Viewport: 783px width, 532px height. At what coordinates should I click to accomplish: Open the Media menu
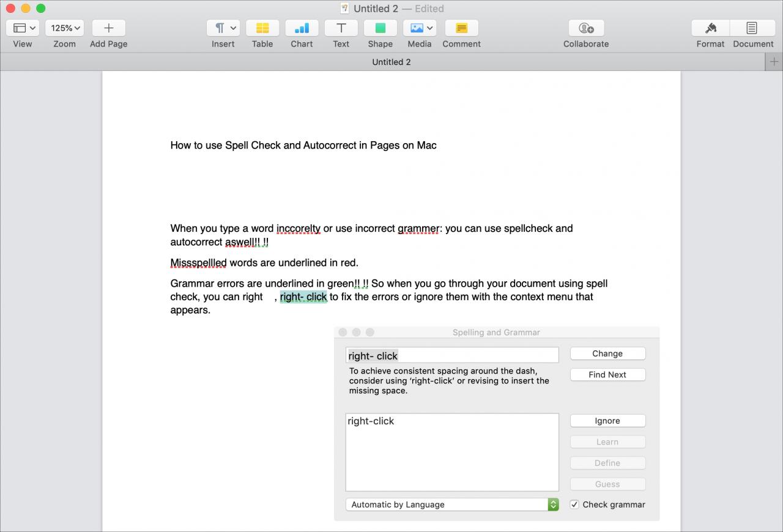pyautogui.click(x=419, y=28)
